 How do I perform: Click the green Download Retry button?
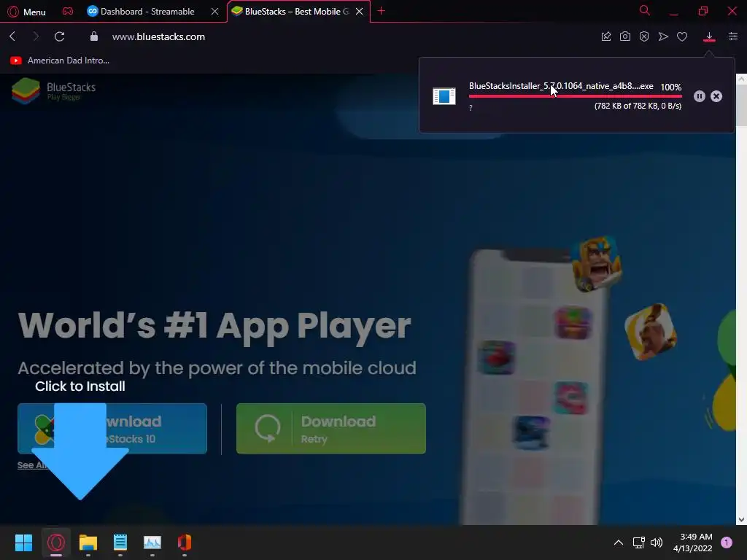[331, 429]
